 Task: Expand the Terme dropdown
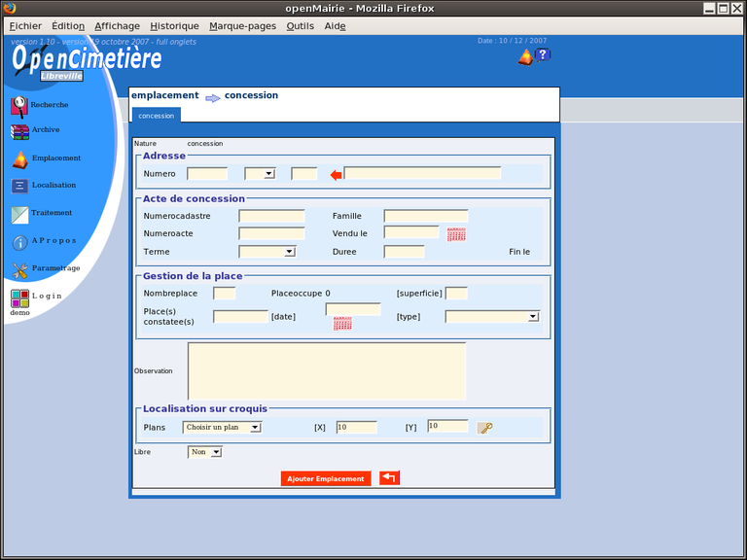coord(267,252)
